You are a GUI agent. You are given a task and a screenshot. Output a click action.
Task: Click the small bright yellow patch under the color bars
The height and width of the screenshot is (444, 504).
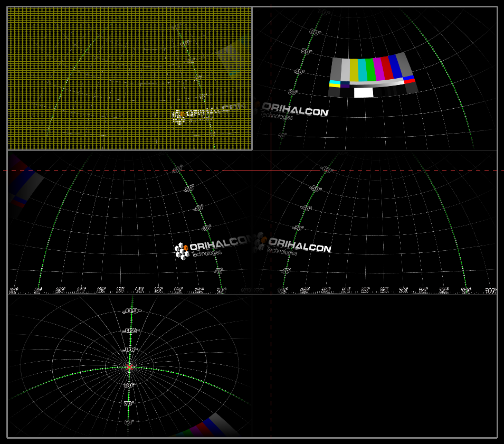pyautogui.click(x=335, y=86)
